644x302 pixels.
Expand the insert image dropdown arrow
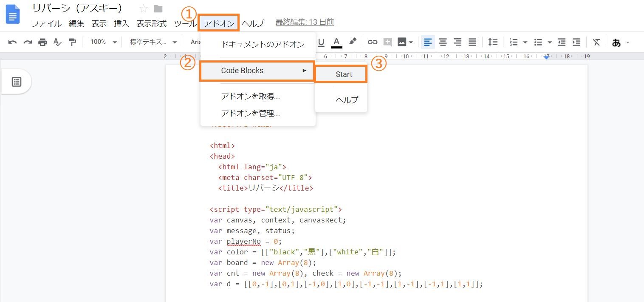[x=411, y=42]
